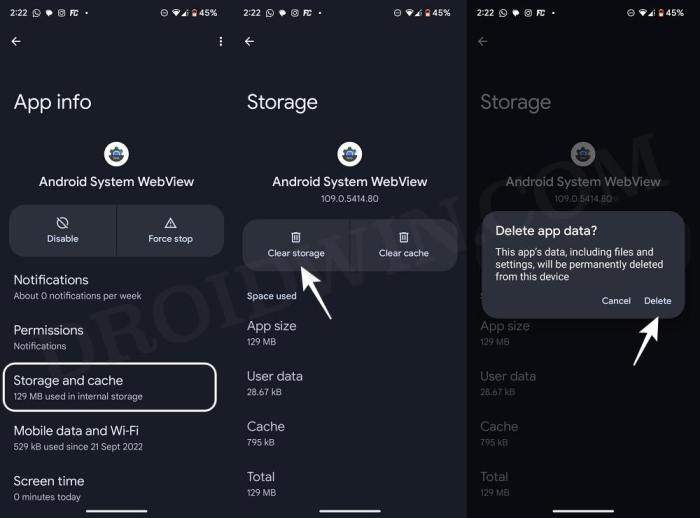
Task: Tap WebView app icon on Storage screen
Action: pyautogui.click(x=350, y=154)
